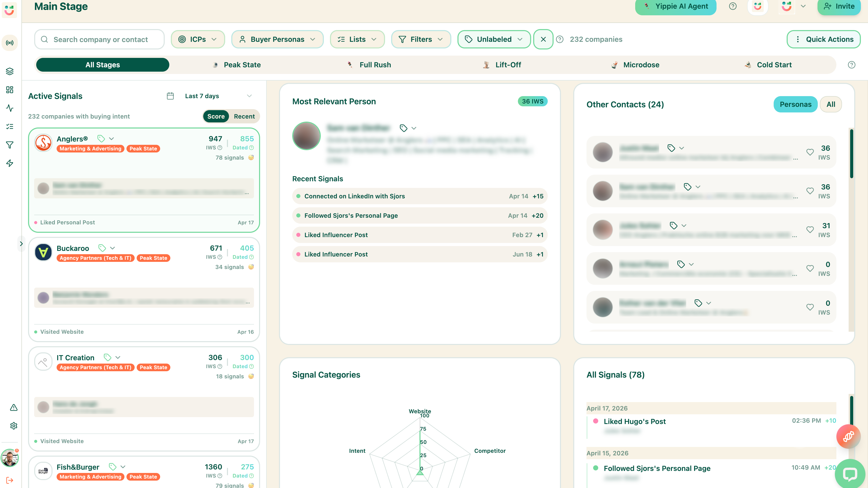
Task: Open the Buckaroo company card
Action: click(x=144, y=289)
